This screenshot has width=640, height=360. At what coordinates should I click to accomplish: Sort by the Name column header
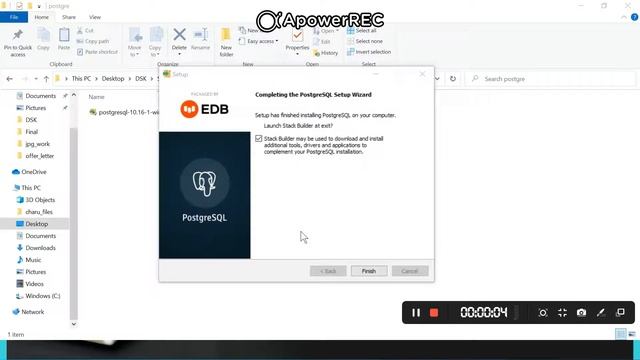point(97,97)
